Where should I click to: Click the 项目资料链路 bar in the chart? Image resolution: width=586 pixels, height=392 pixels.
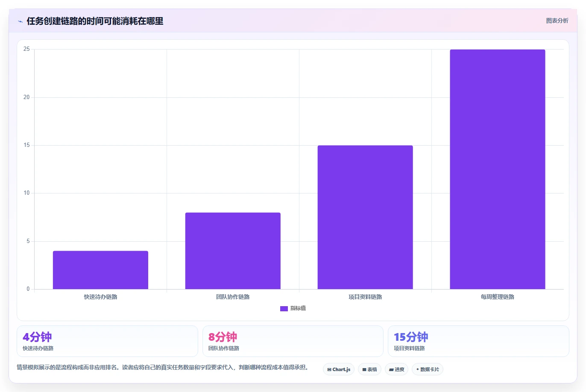365,217
